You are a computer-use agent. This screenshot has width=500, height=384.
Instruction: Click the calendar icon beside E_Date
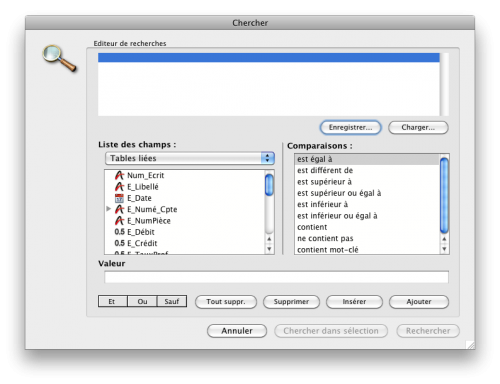tap(119, 198)
